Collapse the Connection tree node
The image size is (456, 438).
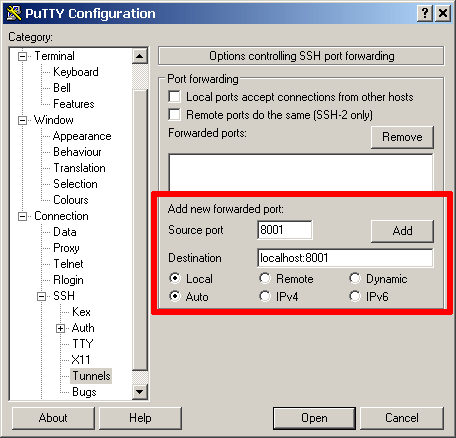click(x=22, y=217)
